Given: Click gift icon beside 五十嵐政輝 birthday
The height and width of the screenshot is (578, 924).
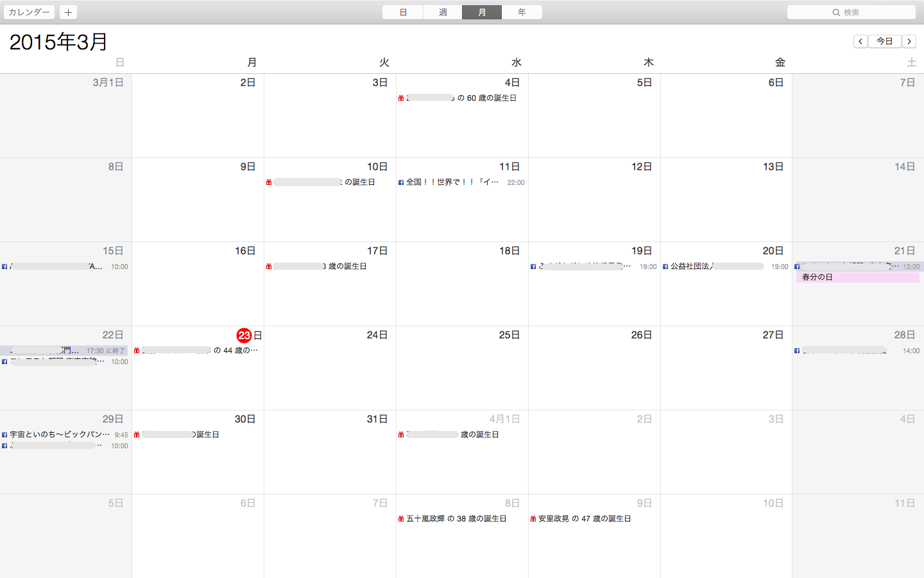Looking at the screenshot, I should [401, 519].
